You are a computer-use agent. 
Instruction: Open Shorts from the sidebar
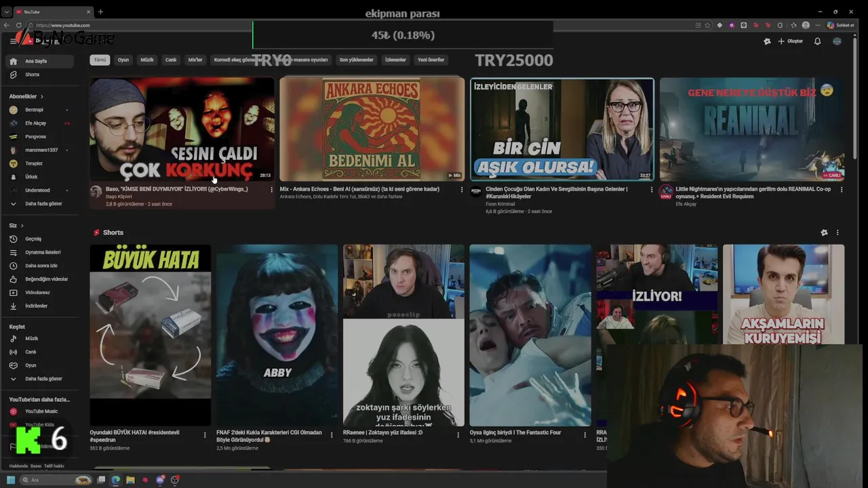pyautogui.click(x=39, y=75)
